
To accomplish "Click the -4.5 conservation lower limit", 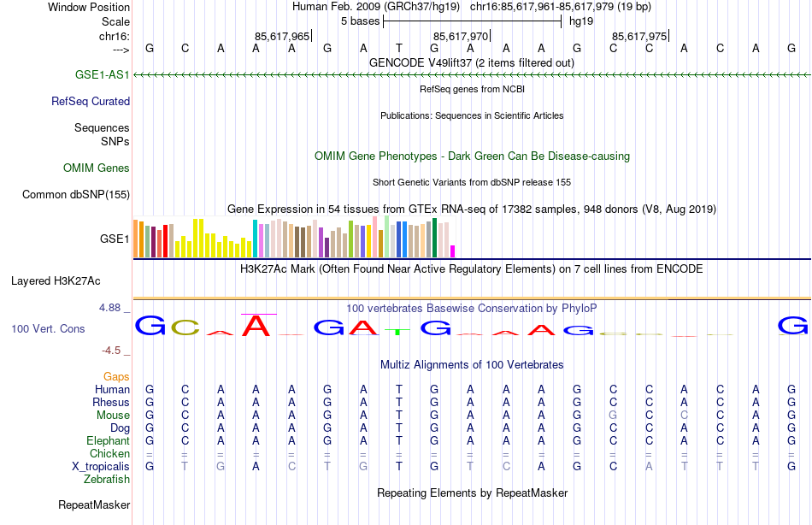I will tap(111, 351).
